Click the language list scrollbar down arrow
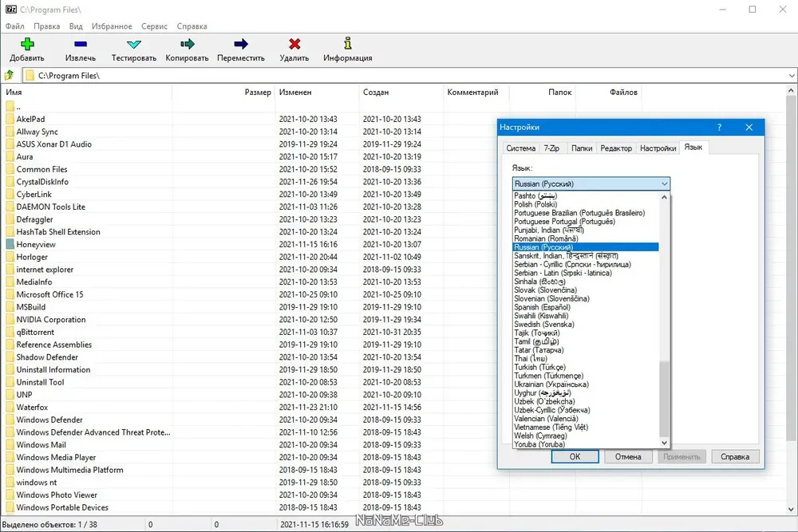The height and width of the screenshot is (532, 798). click(x=664, y=443)
